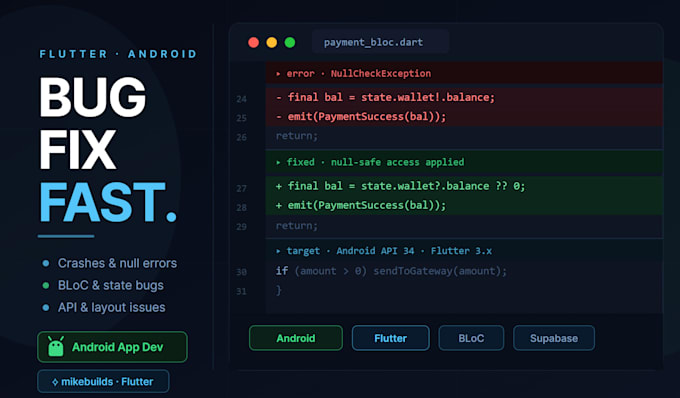Image resolution: width=680 pixels, height=398 pixels.
Task: Select the payment_bloc.dart file tab
Action: coord(380,42)
